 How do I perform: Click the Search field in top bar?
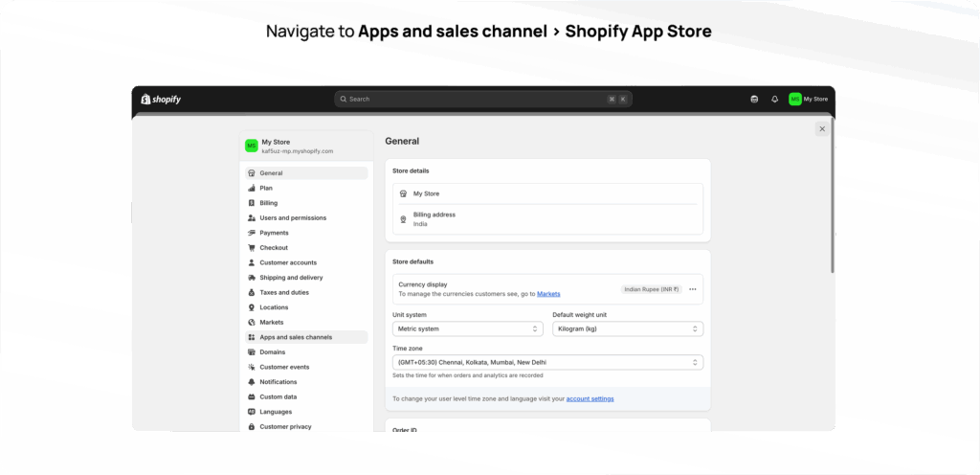483,99
